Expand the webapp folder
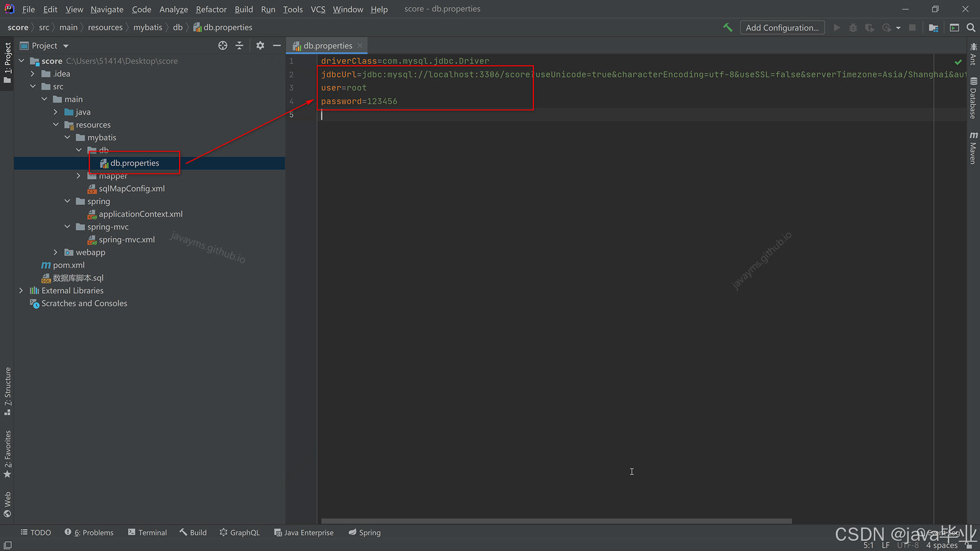This screenshot has height=551, width=980. tap(56, 252)
